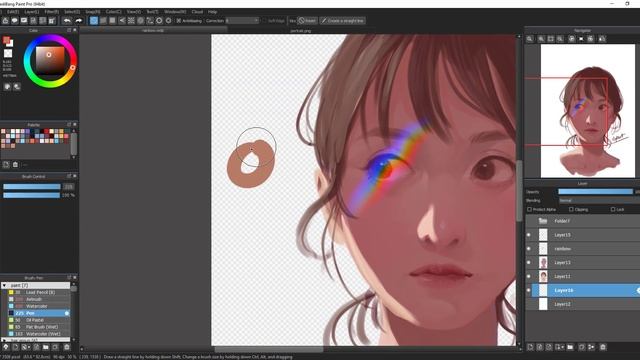
Task: Open the Help menu
Action: tap(212, 12)
